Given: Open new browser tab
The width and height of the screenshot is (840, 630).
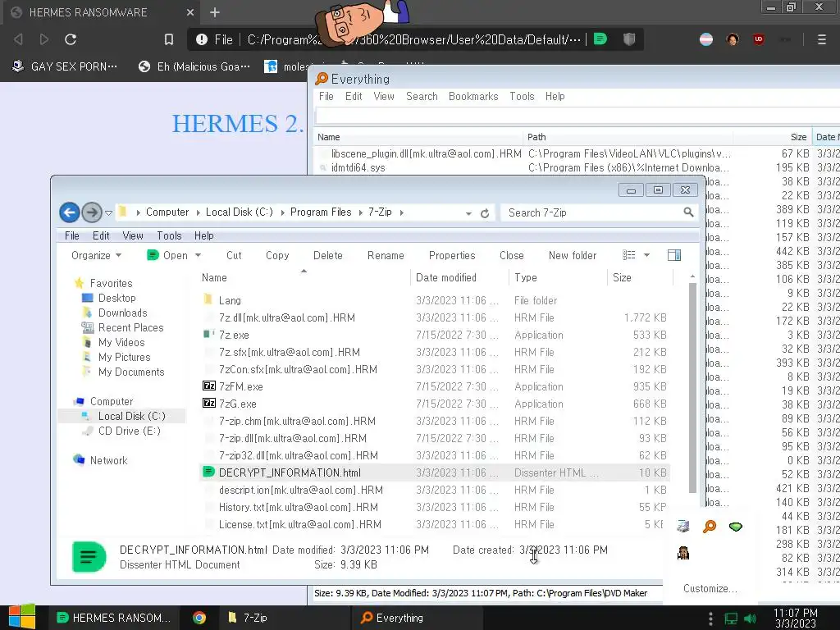Looking at the screenshot, I should 215,12.
